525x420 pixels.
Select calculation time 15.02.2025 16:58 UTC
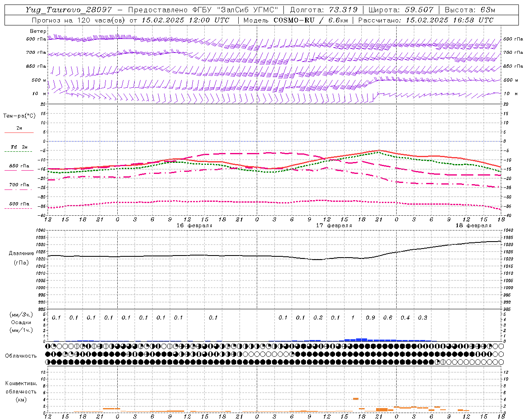pyautogui.click(x=449, y=20)
